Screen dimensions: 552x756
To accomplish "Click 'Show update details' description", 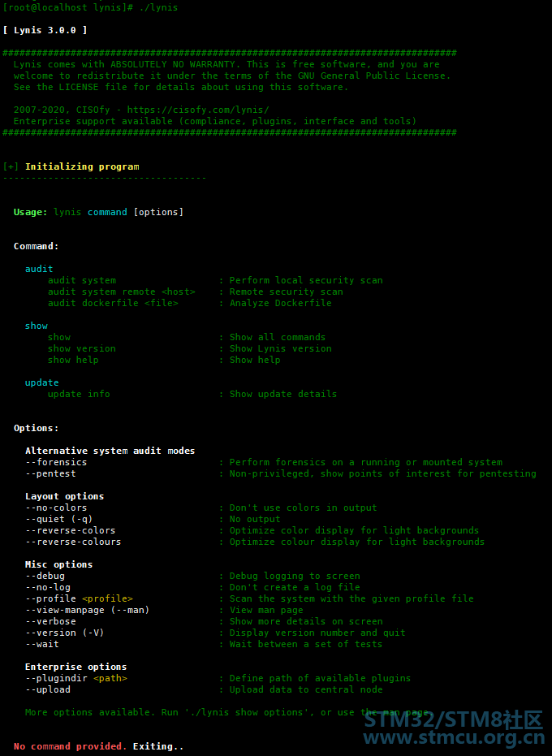I will pos(283,394).
